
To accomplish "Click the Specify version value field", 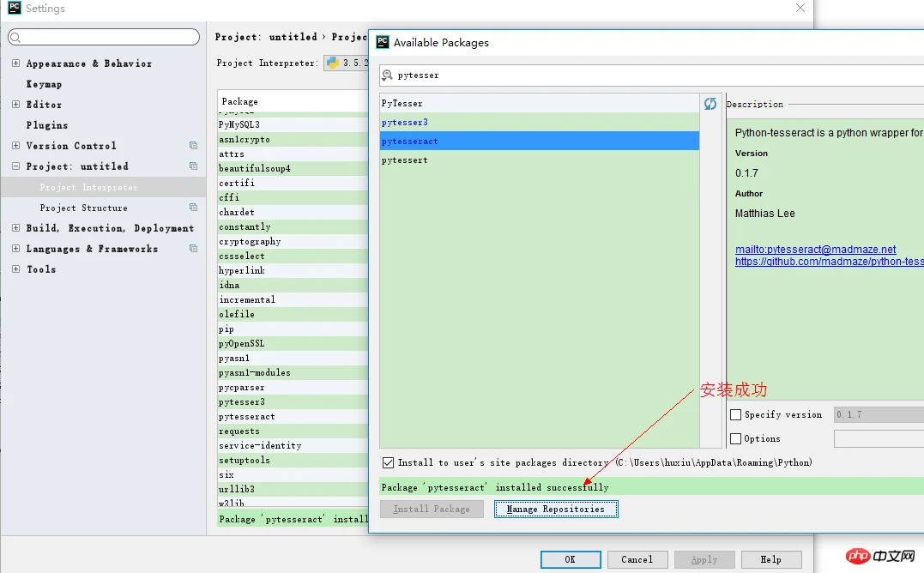I will (879, 414).
